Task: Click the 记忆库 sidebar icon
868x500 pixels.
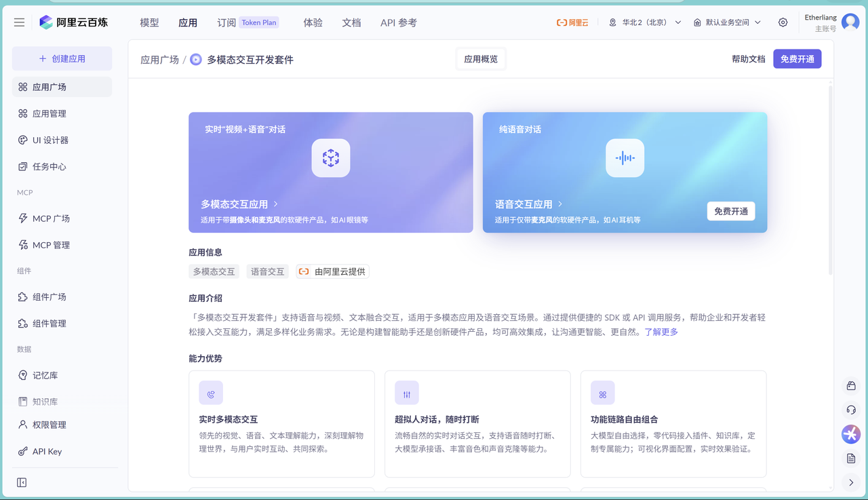Action: click(x=23, y=375)
